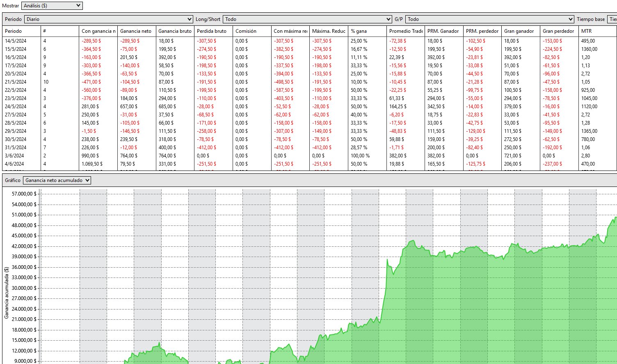Sort by the Periodo column header
This screenshot has height=364, width=617.
tap(21, 31)
